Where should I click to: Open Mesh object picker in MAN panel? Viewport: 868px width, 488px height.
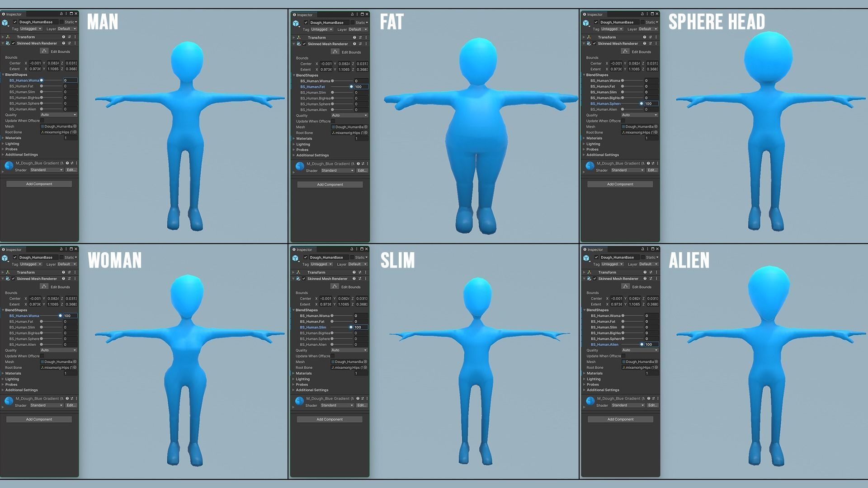pyautogui.click(x=75, y=127)
